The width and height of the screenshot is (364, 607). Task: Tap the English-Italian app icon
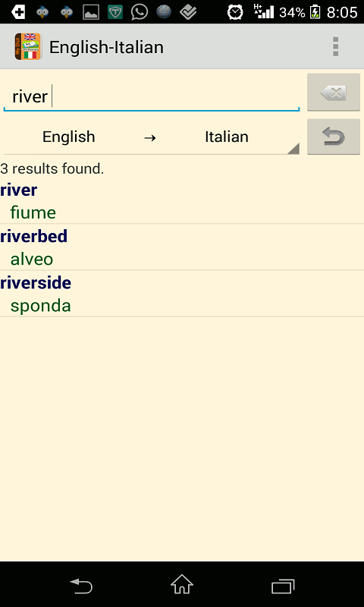[x=28, y=47]
